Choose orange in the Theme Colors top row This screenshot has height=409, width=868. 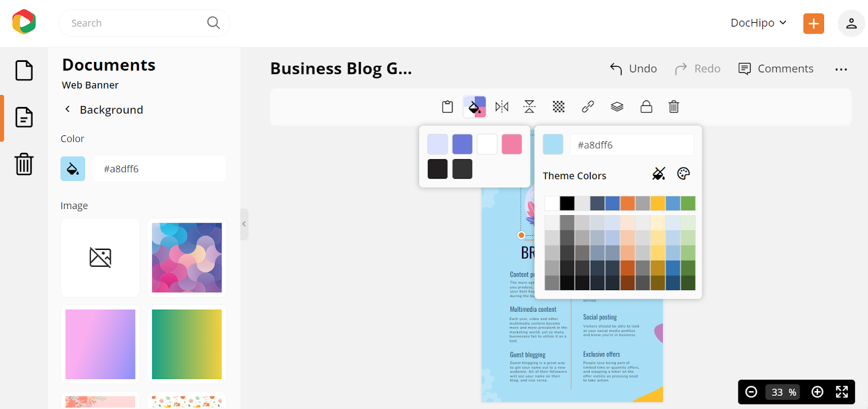628,203
